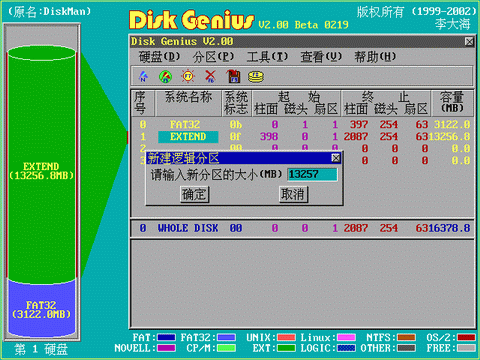Screen dimensions: 480x360
Task: Click the end cylinder value 397
Action: click(x=359, y=125)
